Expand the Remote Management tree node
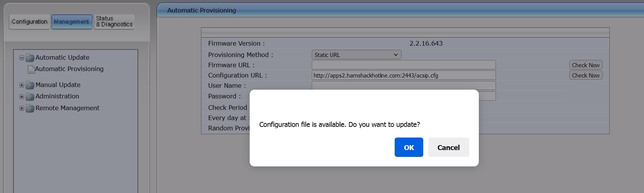This screenshot has width=644, height=193. 22,108
